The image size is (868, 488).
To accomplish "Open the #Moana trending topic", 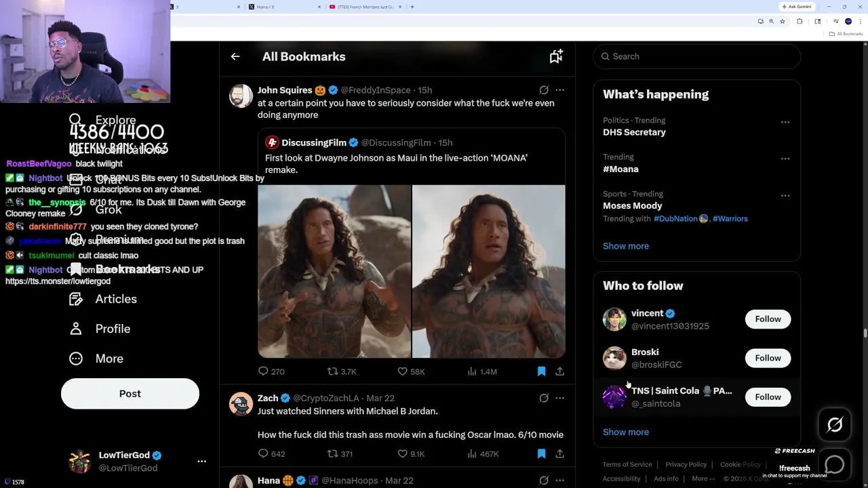I will [x=620, y=169].
